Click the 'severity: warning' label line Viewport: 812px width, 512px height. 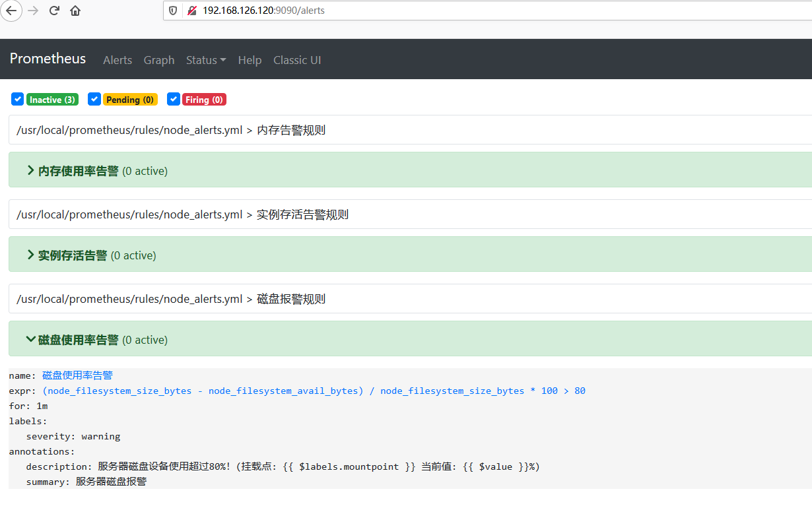pos(73,436)
